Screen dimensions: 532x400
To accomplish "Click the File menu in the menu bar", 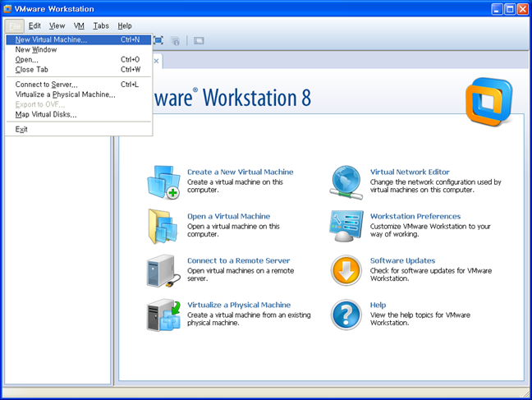I will click(x=15, y=25).
